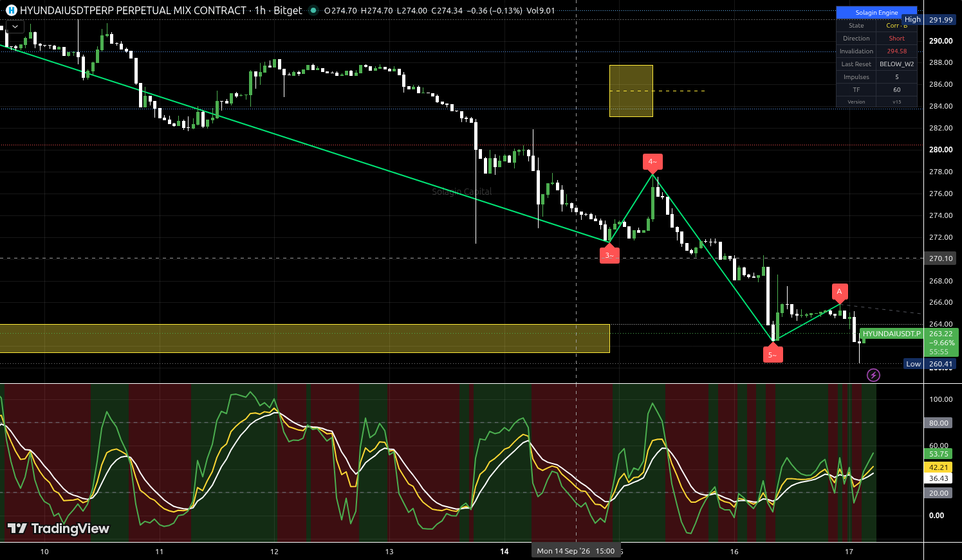This screenshot has width=962, height=560.
Task: Click the green market status dot
Action: (x=313, y=10)
